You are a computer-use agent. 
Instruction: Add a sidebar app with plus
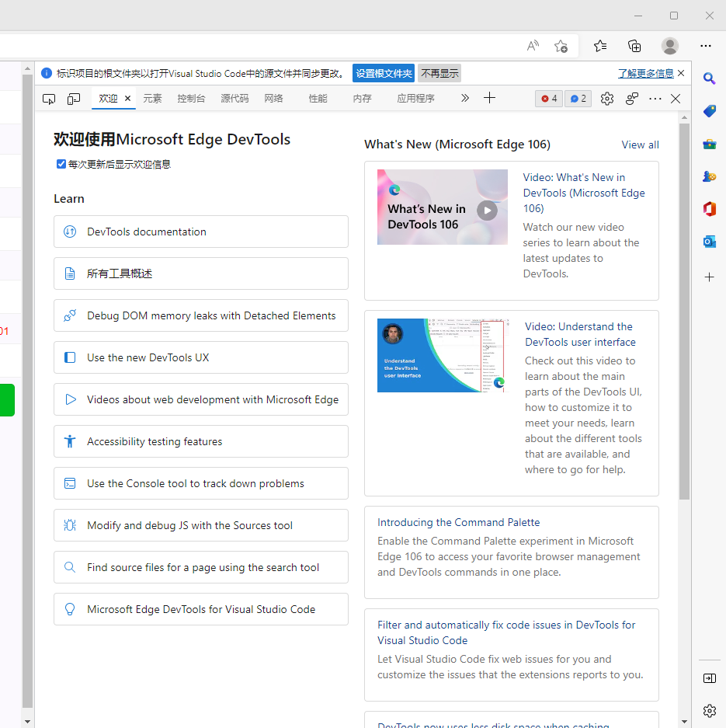tap(709, 277)
